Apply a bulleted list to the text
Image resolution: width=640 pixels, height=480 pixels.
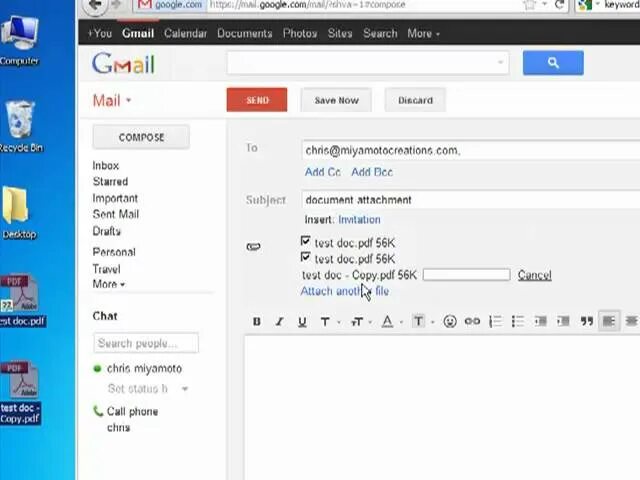(x=518, y=322)
